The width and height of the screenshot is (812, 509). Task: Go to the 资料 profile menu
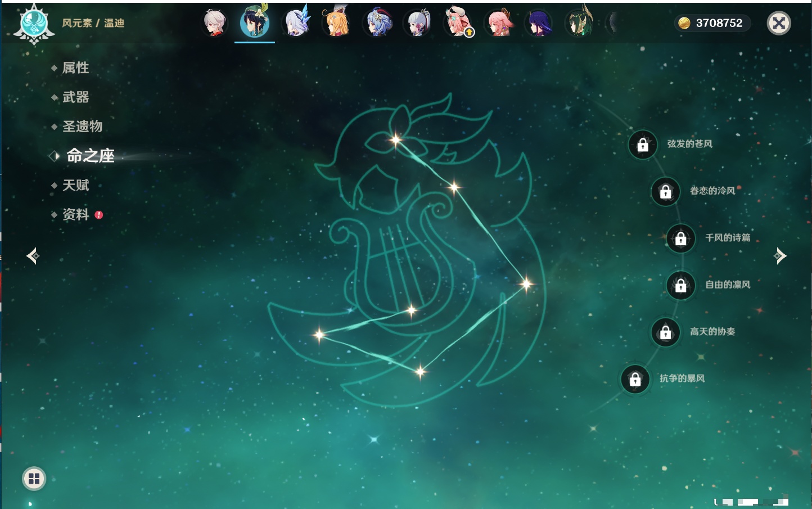75,214
